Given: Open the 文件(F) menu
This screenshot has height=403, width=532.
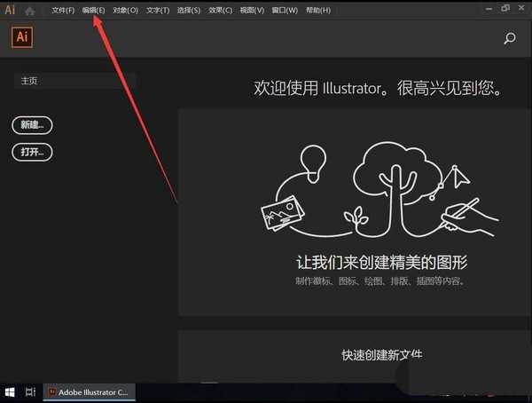Looking at the screenshot, I should 64,11.
